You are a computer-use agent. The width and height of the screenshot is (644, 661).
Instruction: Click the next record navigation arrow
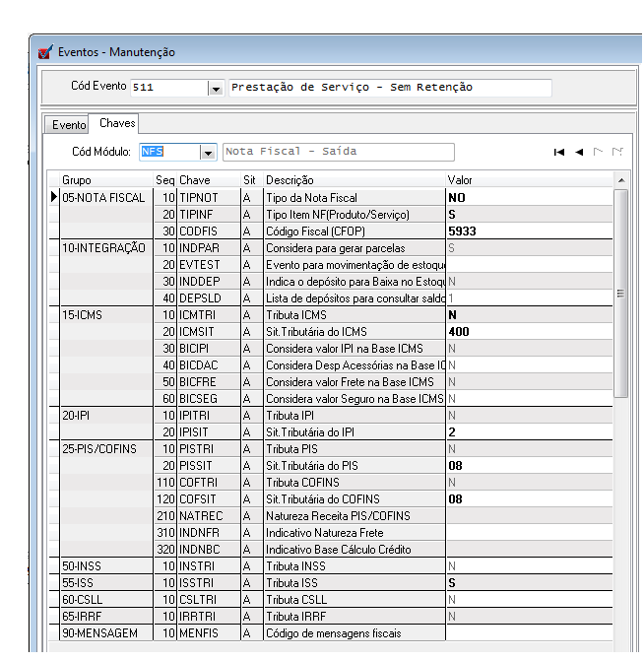[599, 152]
